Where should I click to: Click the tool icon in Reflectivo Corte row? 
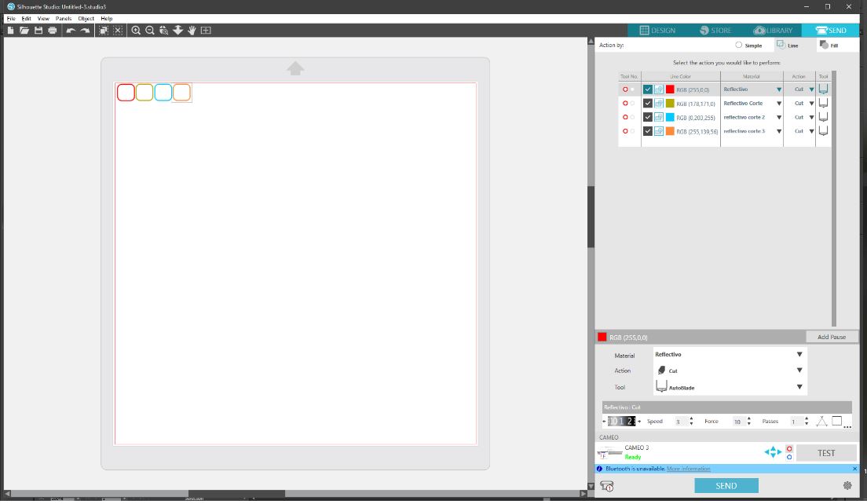click(823, 103)
